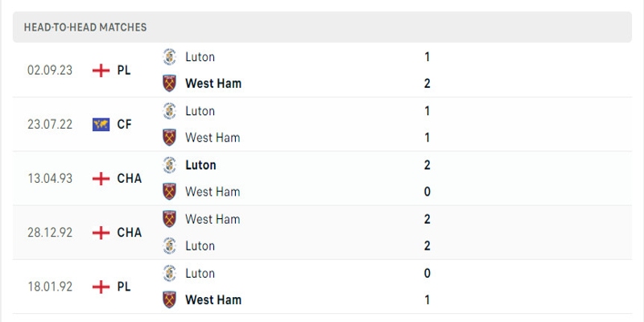Open the CF competition label
The height and width of the screenshot is (322, 644).
point(125,124)
